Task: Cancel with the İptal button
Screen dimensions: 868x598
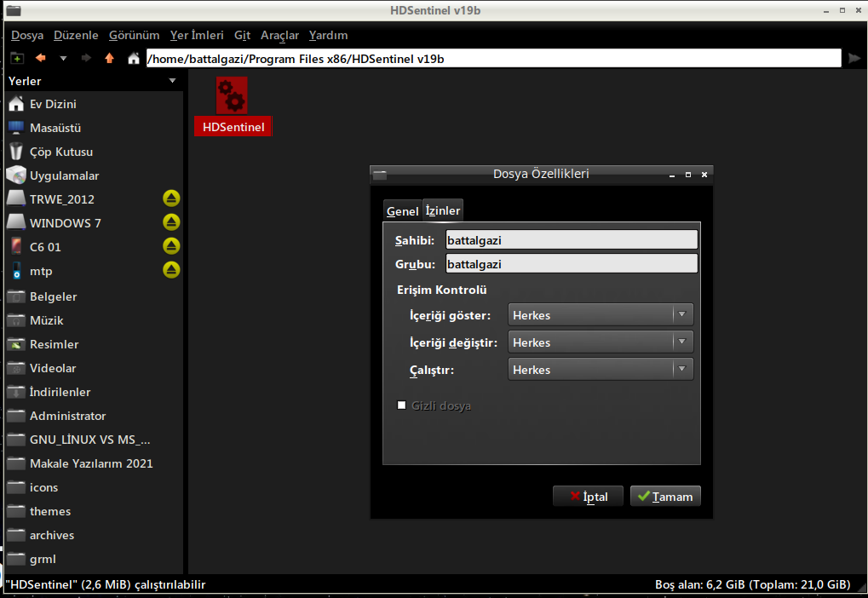Action: 588,496
